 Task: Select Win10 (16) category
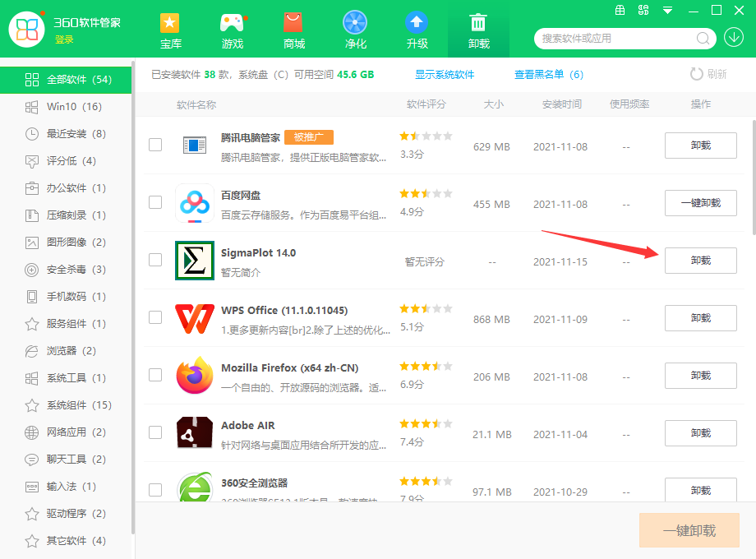coord(66,107)
